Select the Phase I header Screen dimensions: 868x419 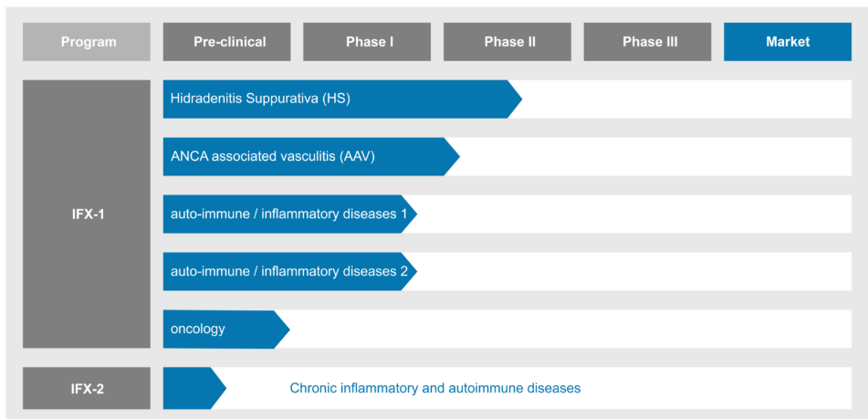pos(367,41)
